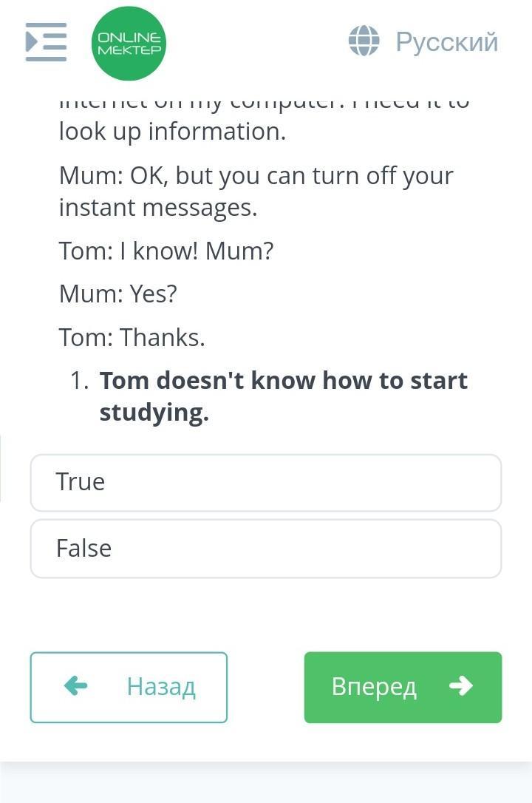The height and width of the screenshot is (803, 532).
Task: Click the gray footer area below buttons
Action: tap(265, 784)
